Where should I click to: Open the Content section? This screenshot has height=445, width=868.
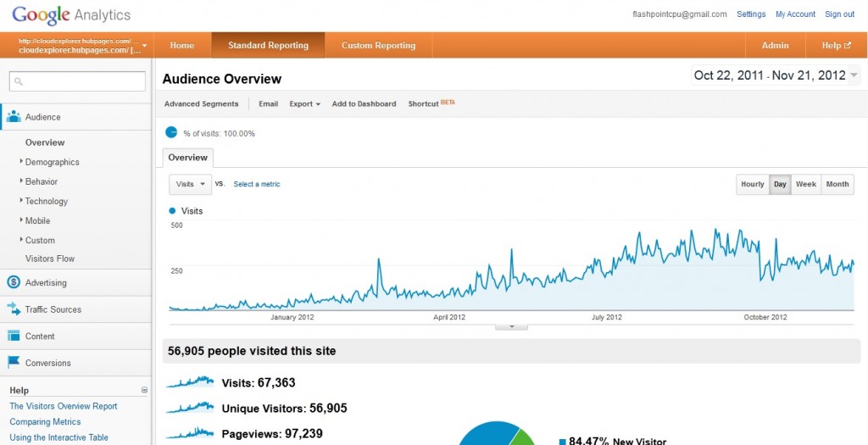click(75, 336)
